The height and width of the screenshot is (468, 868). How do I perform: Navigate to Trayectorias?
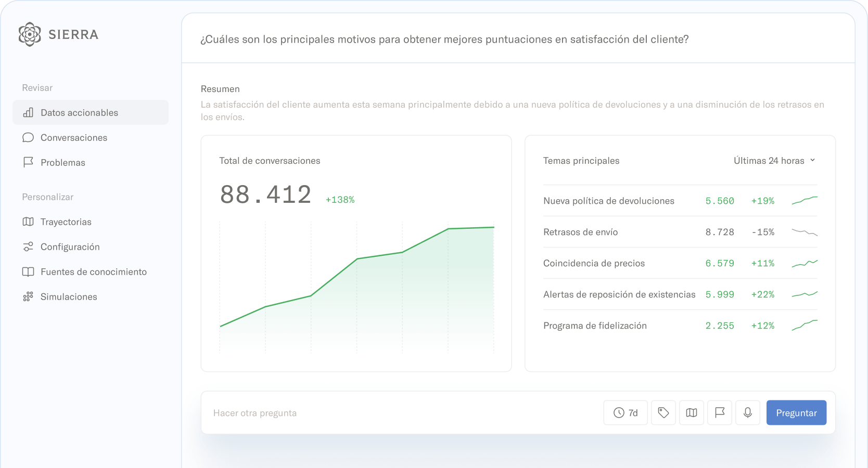click(x=91, y=222)
